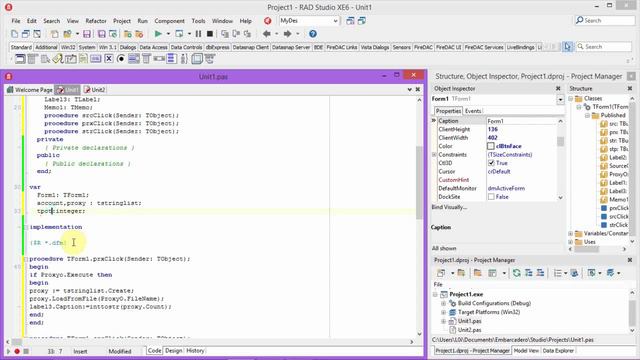Click the clBtnFace color swatch
Viewport: 640px width, 360px height.
491,146
